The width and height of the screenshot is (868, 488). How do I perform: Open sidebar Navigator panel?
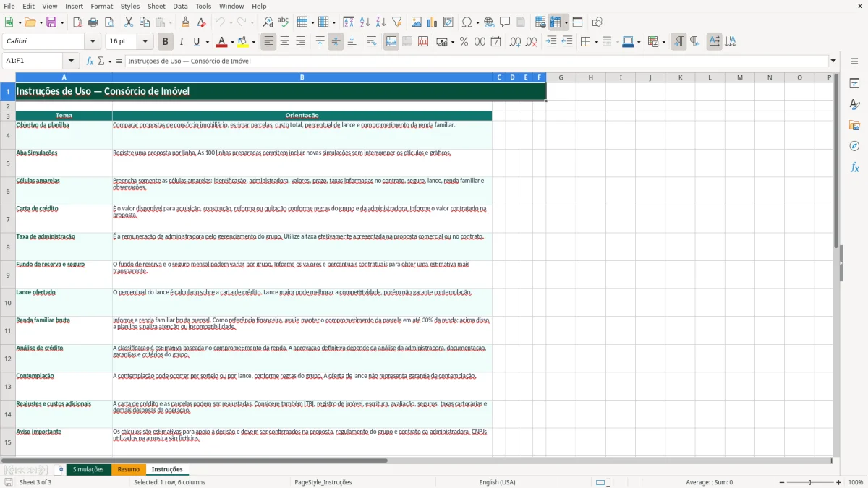point(854,146)
